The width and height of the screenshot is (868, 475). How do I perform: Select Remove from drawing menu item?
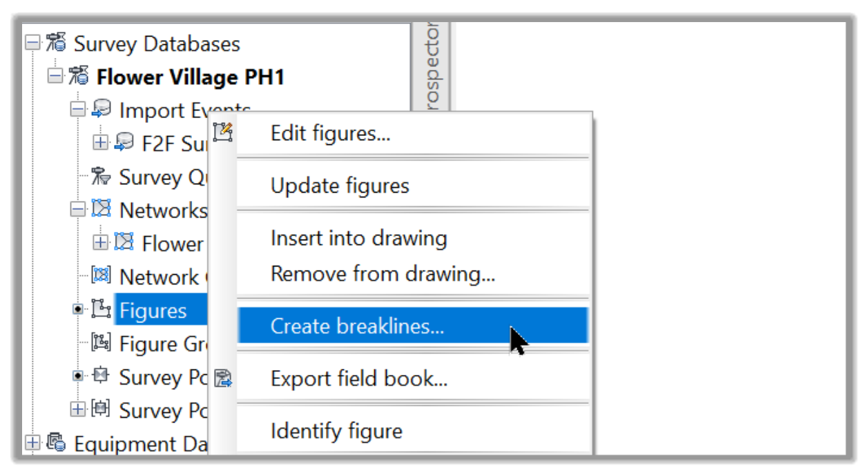click(383, 274)
